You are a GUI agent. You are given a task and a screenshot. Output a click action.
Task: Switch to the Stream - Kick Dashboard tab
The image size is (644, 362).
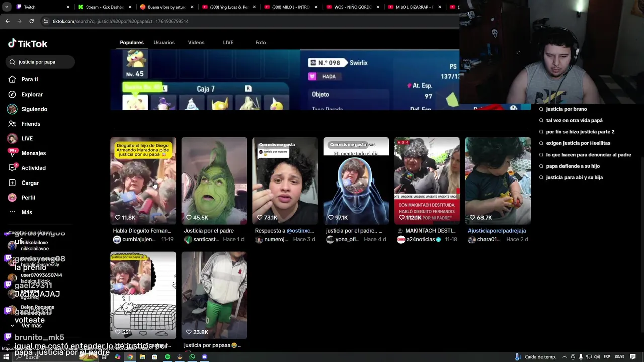click(x=105, y=7)
